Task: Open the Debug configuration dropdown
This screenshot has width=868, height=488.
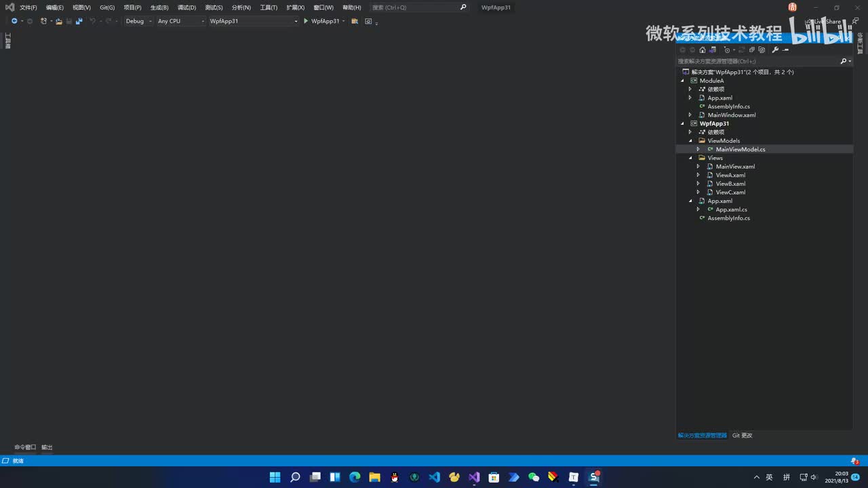Action: 138,21
